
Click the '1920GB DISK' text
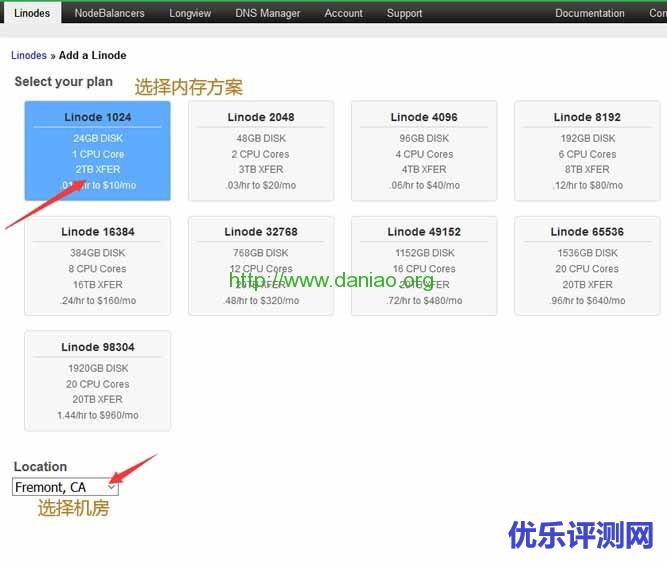98,368
